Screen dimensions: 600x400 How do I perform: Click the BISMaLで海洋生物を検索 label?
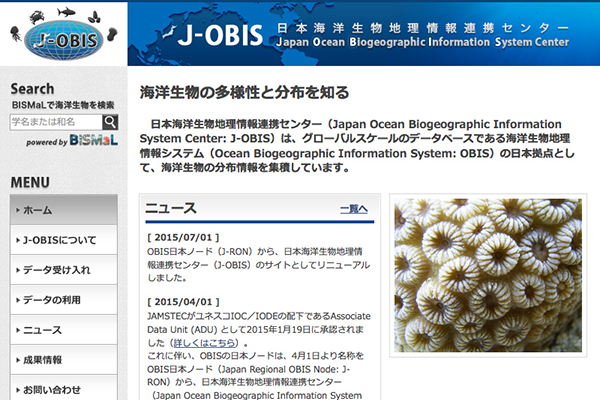pyautogui.click(x=63, y=105)
